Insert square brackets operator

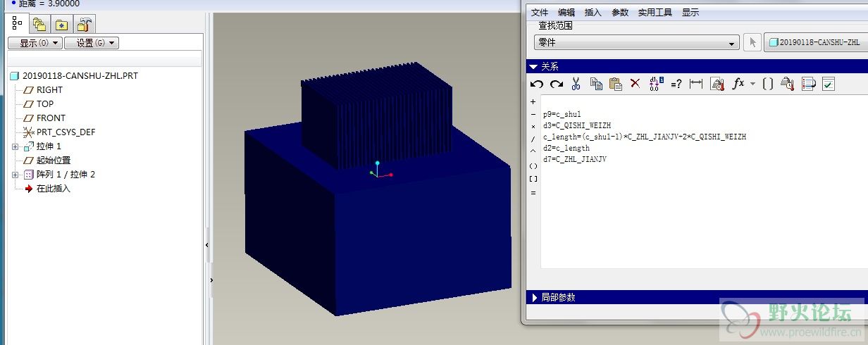(x=533, y=179)
